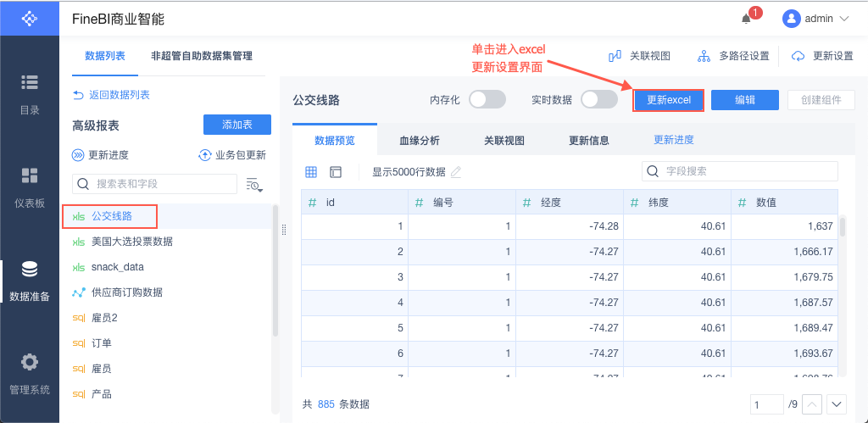Click the table grid view icon
This screenshot has width=868, height=423.
311,172
